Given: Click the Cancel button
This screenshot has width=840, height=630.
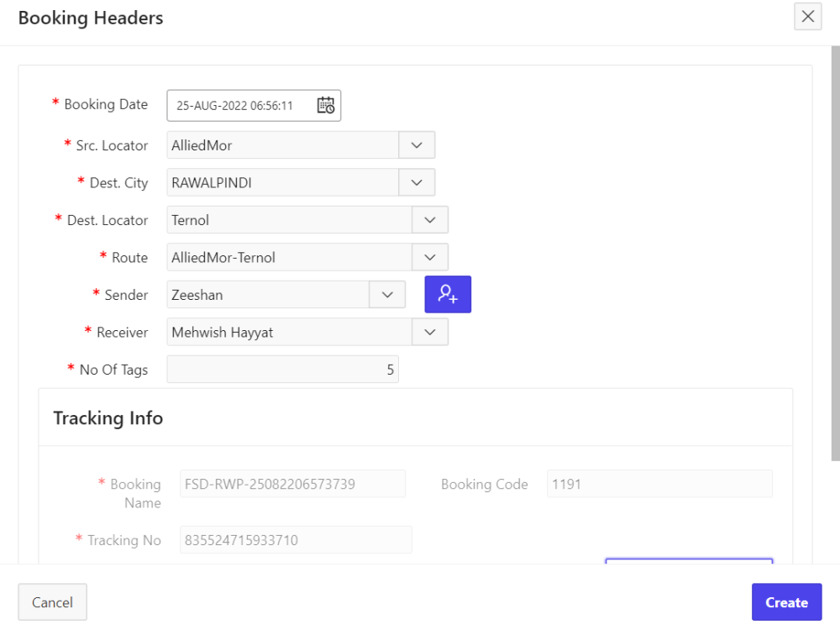Looking at the screenshot, I should pyautogui.click(x=52, y=602).
